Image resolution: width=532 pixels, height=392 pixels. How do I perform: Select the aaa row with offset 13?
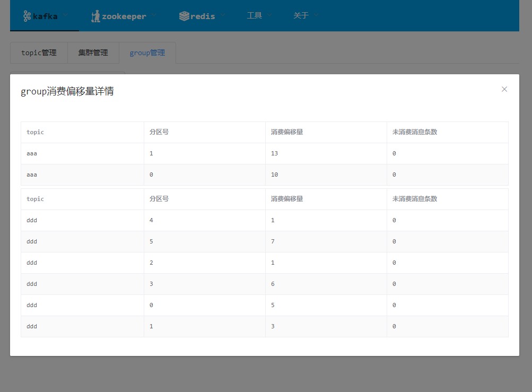[265, 153]
